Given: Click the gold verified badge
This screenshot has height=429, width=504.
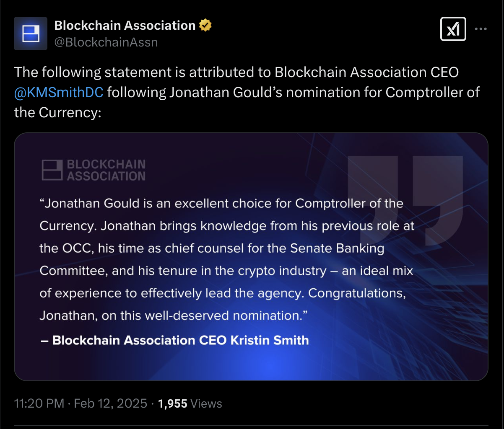Looking at the screenshot, I should [x=205, y=26].
